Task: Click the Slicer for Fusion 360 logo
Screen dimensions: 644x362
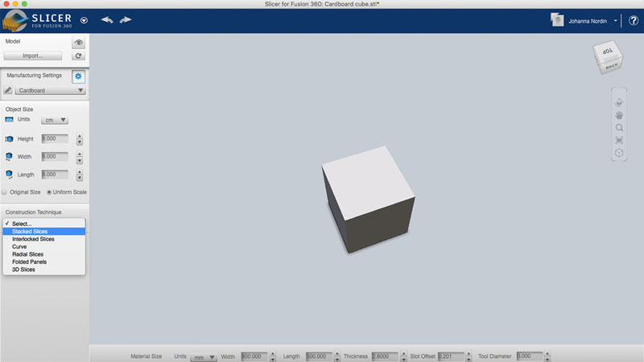Action: [x=37, y=20]
